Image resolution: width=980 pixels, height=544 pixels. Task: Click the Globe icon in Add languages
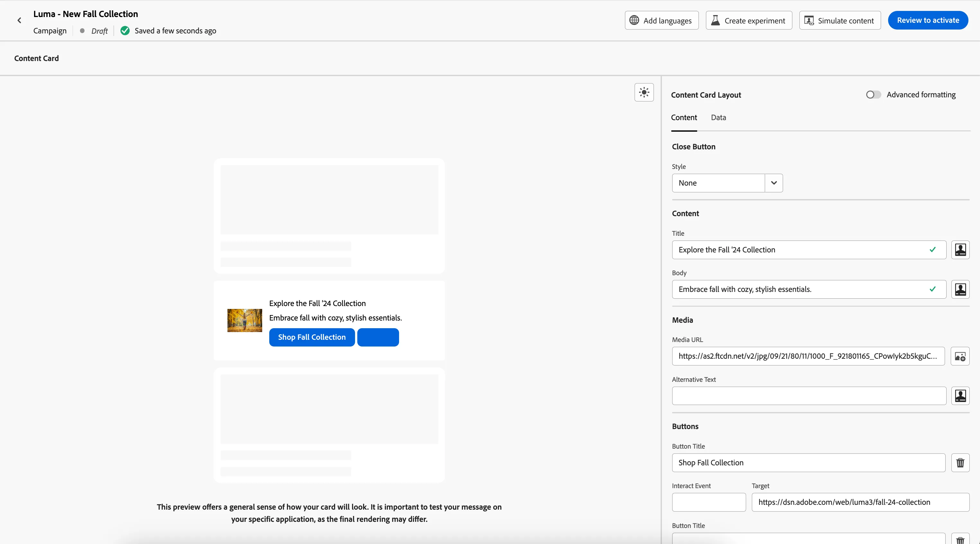click(634, 20)
